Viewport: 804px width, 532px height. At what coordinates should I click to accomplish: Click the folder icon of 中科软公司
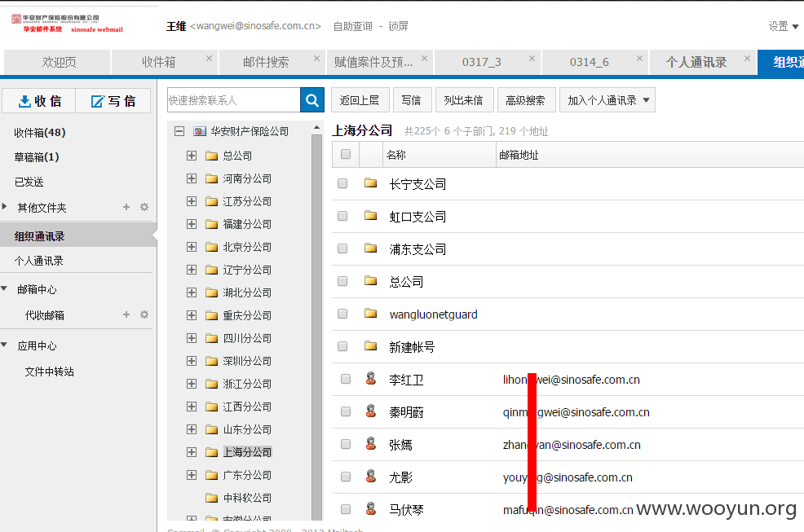[212, 498]
